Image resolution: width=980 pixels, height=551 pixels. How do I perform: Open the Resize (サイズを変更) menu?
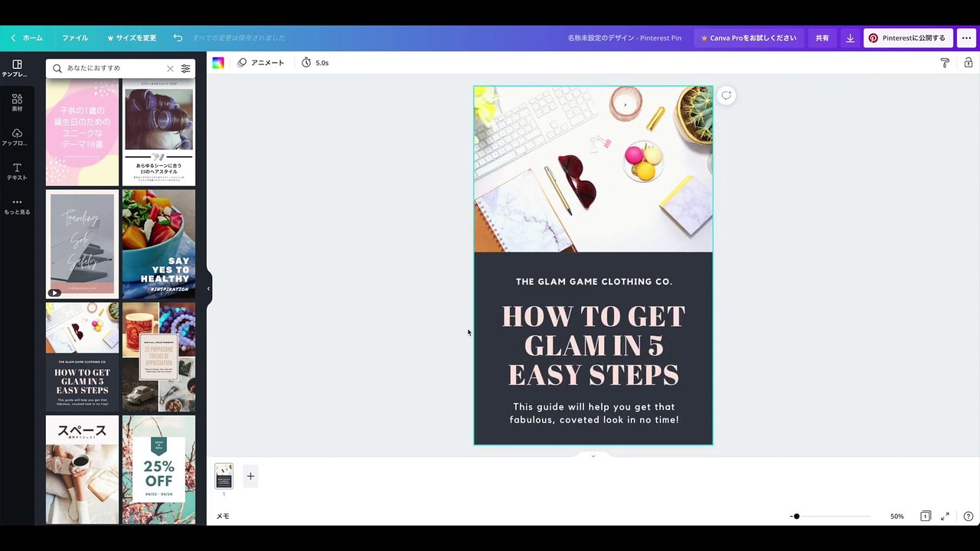coord(132,37)
